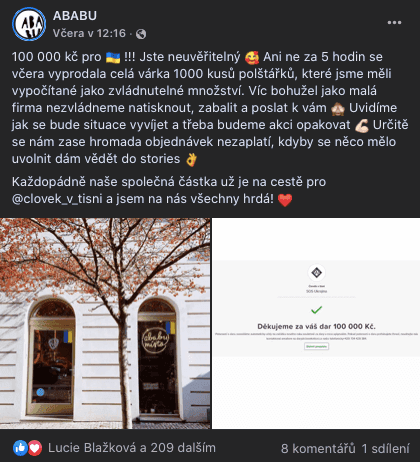Screen dimensions: 420x462
Task: Click the post timestamp Včera v 12:16
Action: 89,33
